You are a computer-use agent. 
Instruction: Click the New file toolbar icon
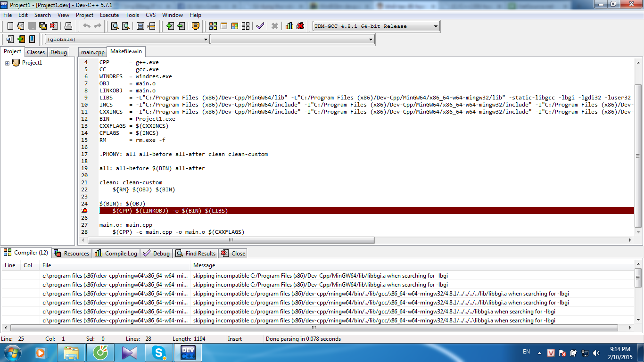point(10,26)
